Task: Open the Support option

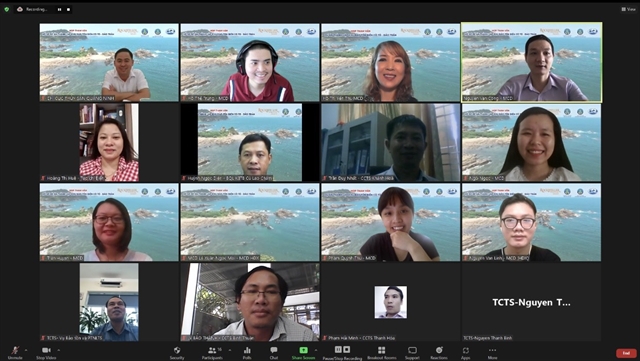Action: (x=412, y=353)
